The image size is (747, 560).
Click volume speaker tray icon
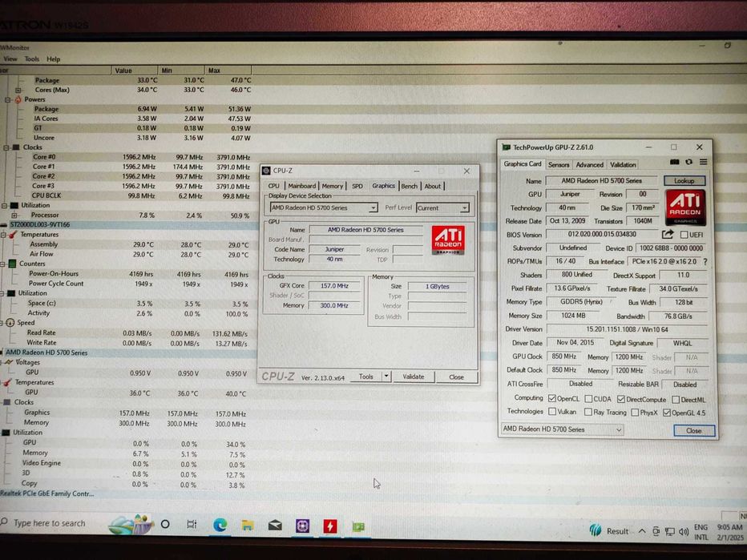684,531
